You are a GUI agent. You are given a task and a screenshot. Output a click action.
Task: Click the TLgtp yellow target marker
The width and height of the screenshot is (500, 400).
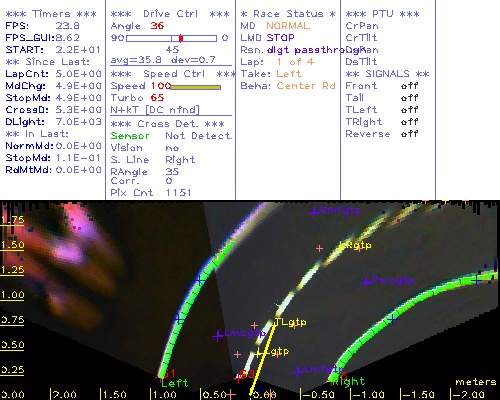point(276,322)
